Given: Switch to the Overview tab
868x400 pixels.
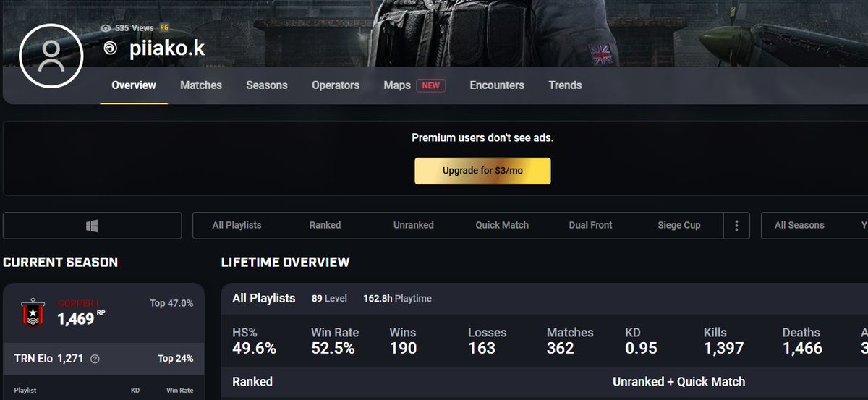Looking at the screenshot, I should coord(134,85).
